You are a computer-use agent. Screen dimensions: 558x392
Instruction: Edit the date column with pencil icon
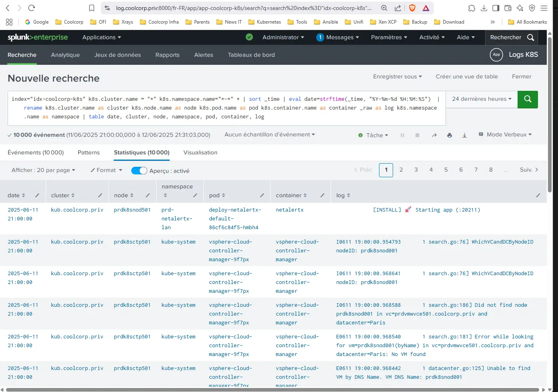click(37, 195)
